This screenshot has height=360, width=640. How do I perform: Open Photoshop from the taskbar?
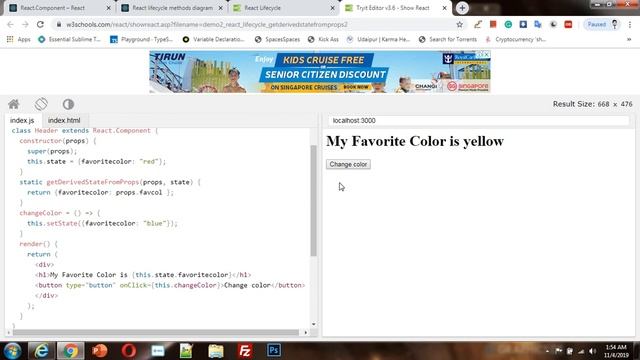tap(274, 351)
